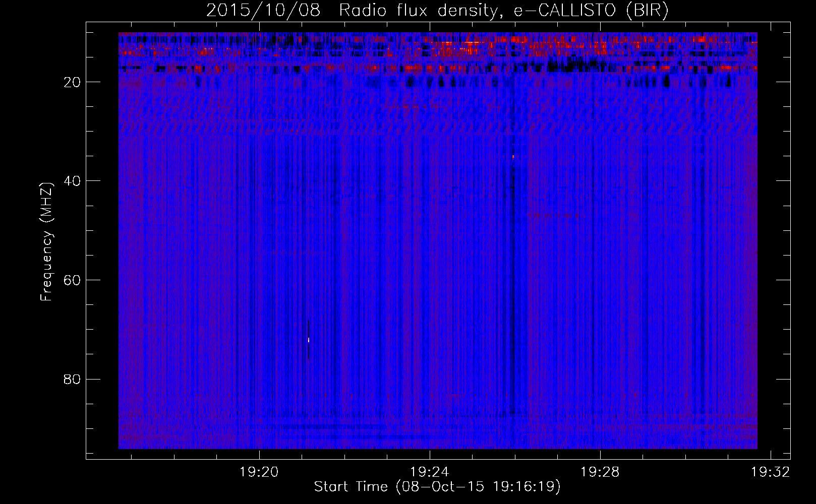Click the orange spot near 35 MHz at 19:26
This screenshot has height=504, width=816.
tap(513, 157)
